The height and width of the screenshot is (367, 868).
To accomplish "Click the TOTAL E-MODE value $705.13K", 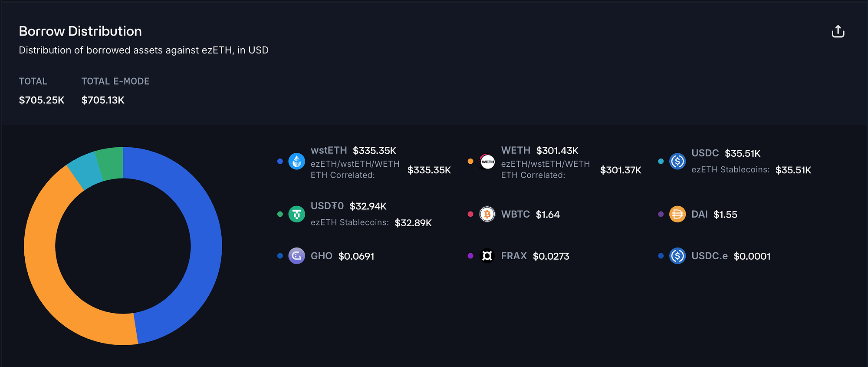I will coord(103,100).
